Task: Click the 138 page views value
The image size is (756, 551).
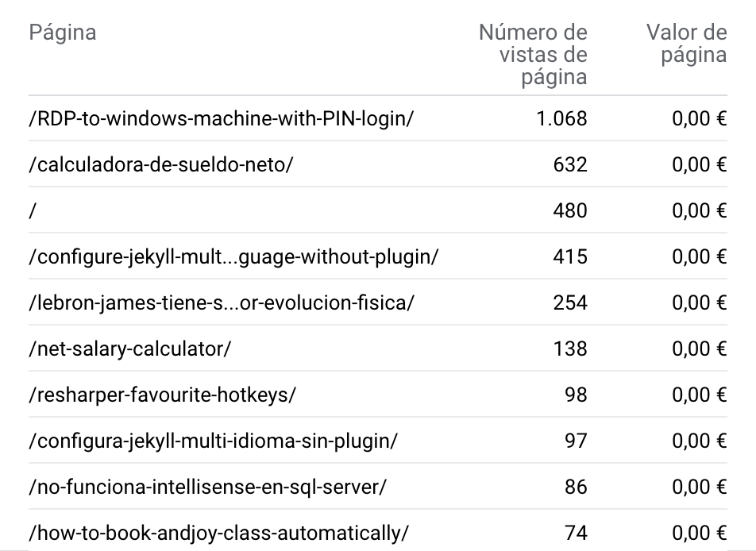Action: (x=569, y=349)
